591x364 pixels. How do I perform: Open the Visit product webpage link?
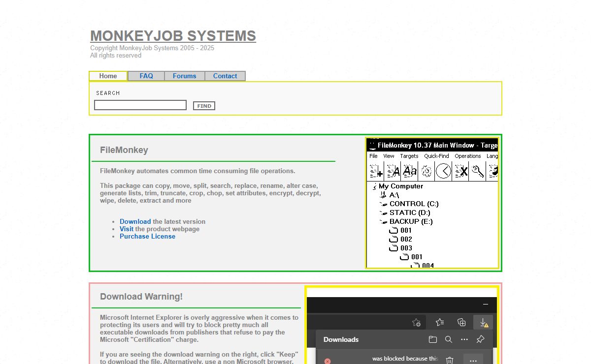coord(127,229)
